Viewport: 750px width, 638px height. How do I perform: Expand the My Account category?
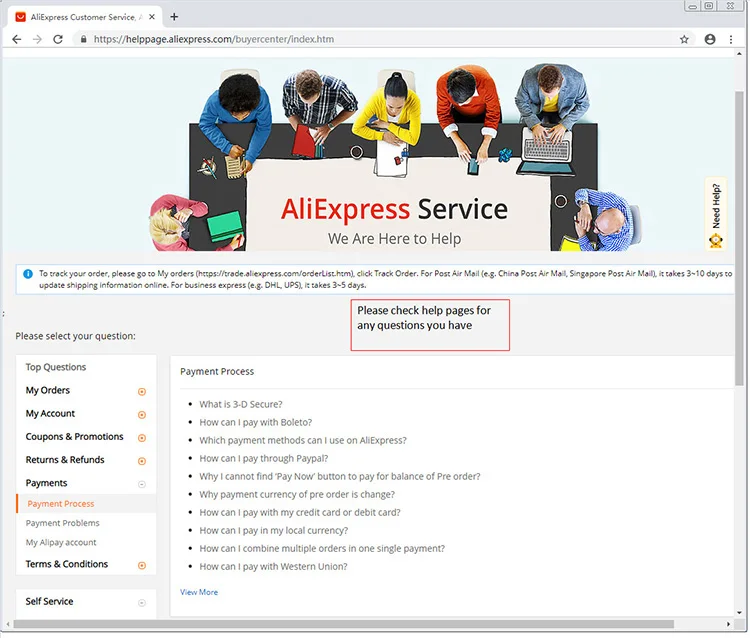[142, 415]
